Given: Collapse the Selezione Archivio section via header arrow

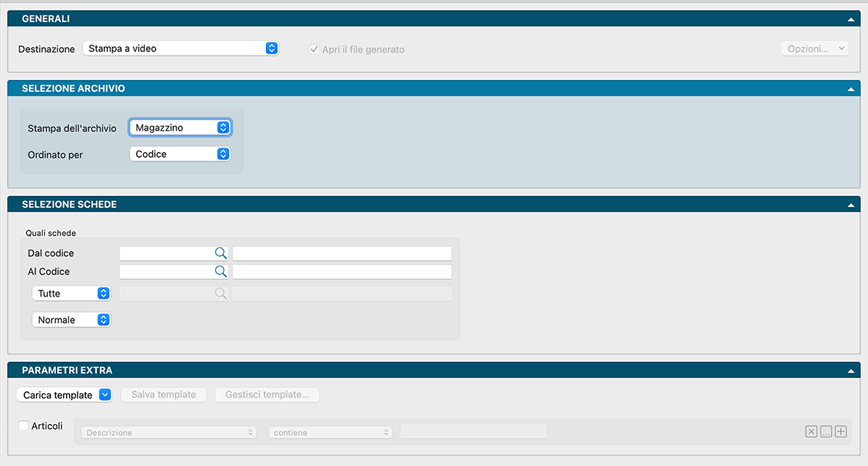Looking at the screenshot, I should 850,89.
